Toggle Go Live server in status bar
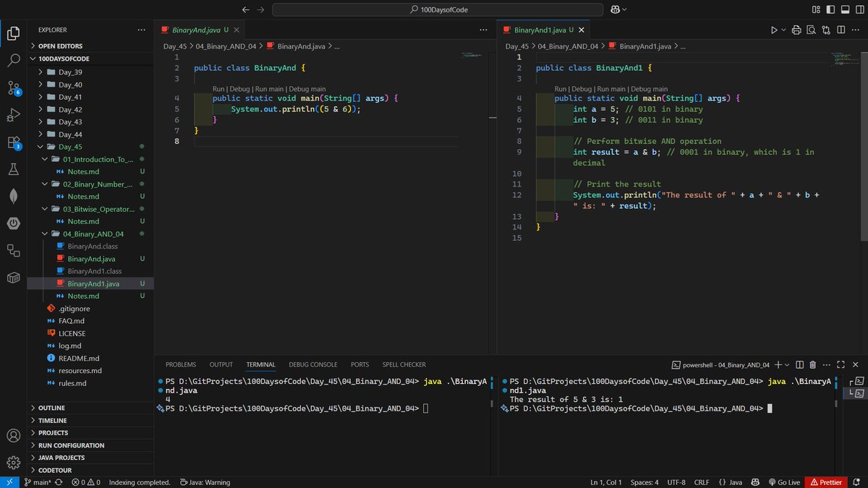This screenshot has width=868, height=488. tap(784, 482)
